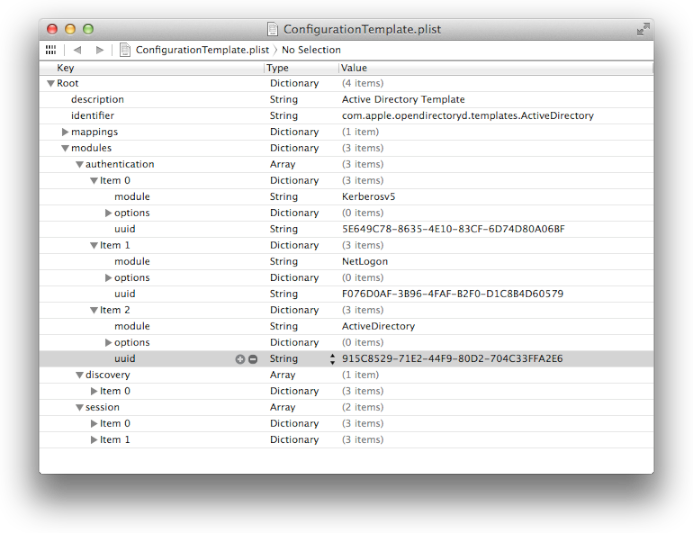The image size is (693, 533).
Task: Collapse the modules dictionary
Action: [65, 148]
